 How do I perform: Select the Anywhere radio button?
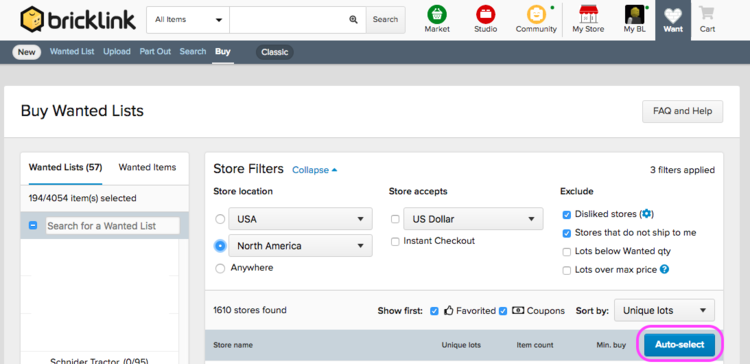point(220,268)
